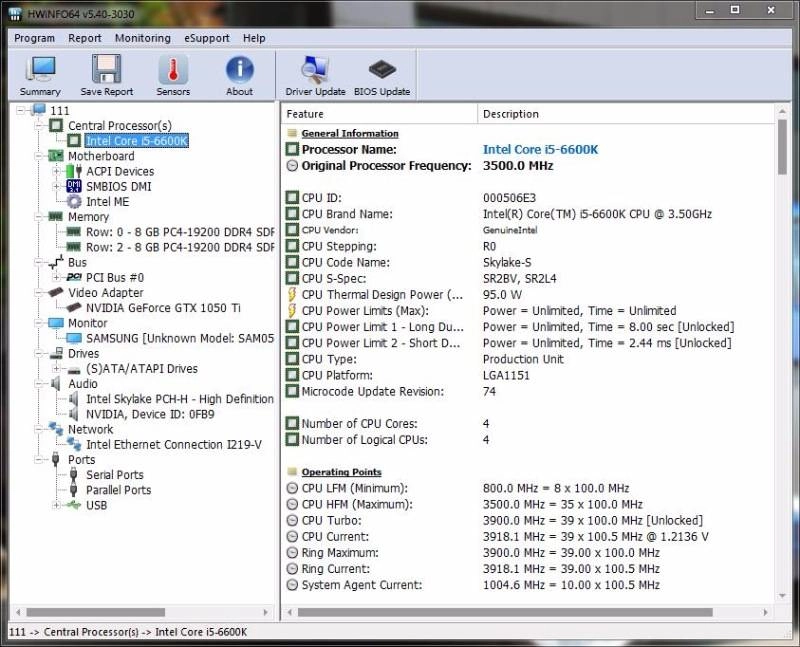
Task: Open the eSupport menu
Action: pos(207,38)
